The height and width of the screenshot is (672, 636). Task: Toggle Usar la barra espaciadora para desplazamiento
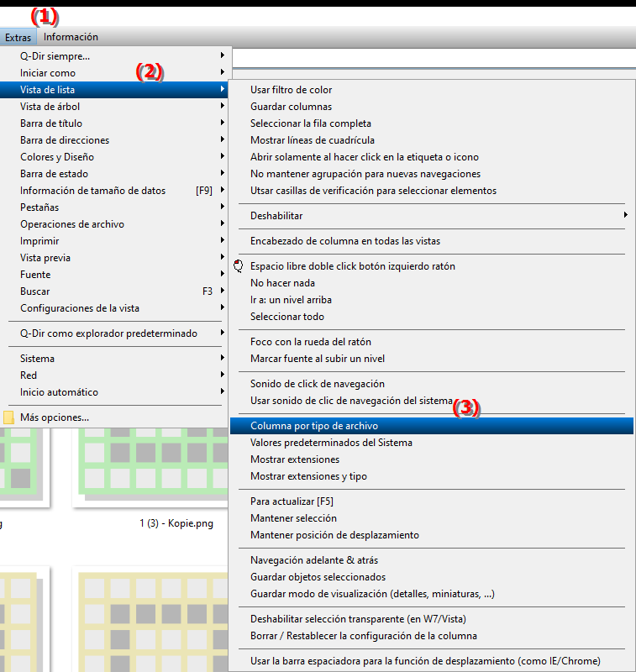(x=432, y=661)
